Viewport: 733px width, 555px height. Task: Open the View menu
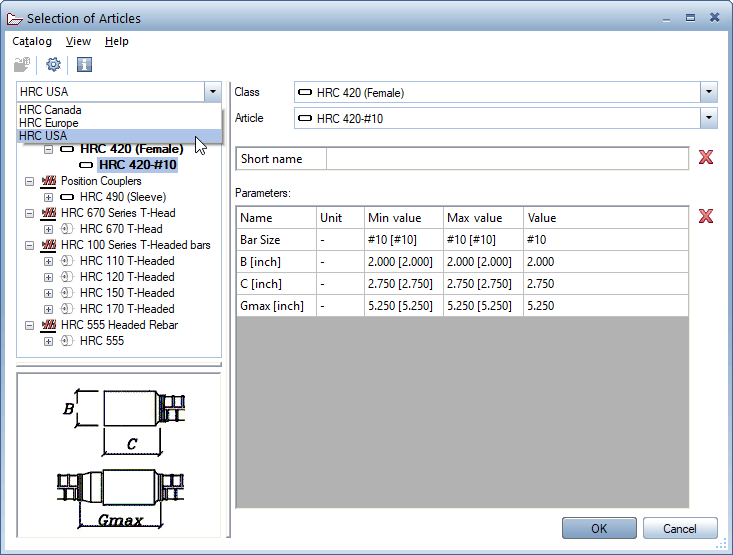coord(78,41)
